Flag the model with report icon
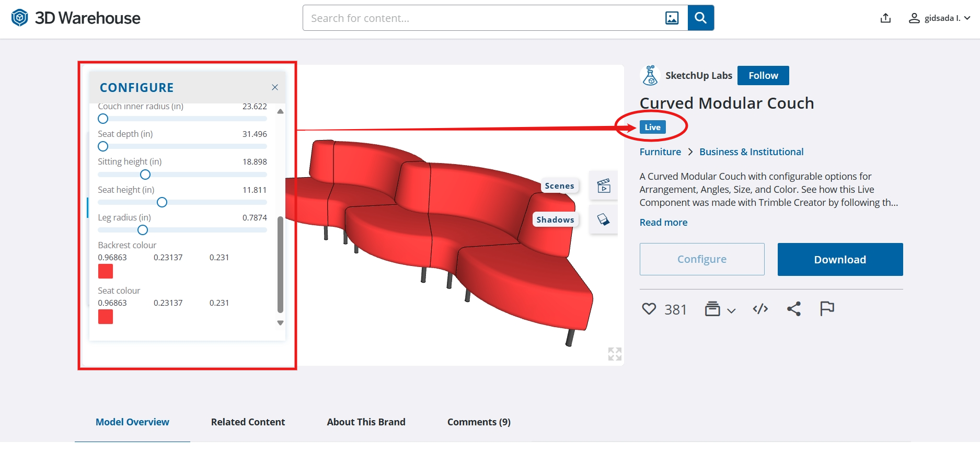Image resolution: width=980 pixels, height=452 pixels. tap(827, 309)
